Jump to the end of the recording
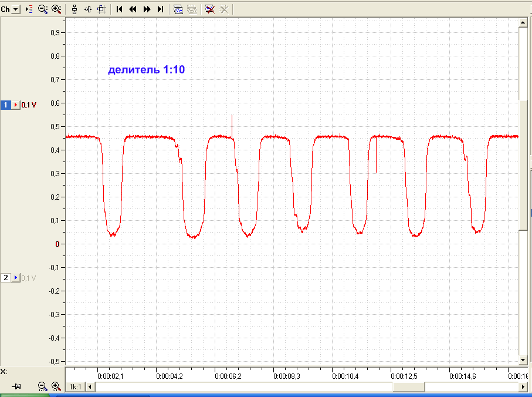 (x=161, y=9)
